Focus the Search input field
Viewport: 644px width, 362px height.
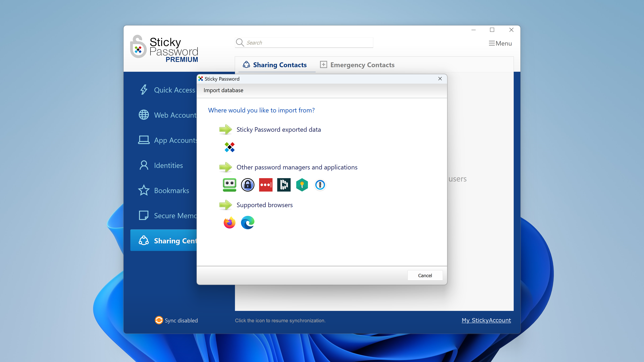(304, 42)
